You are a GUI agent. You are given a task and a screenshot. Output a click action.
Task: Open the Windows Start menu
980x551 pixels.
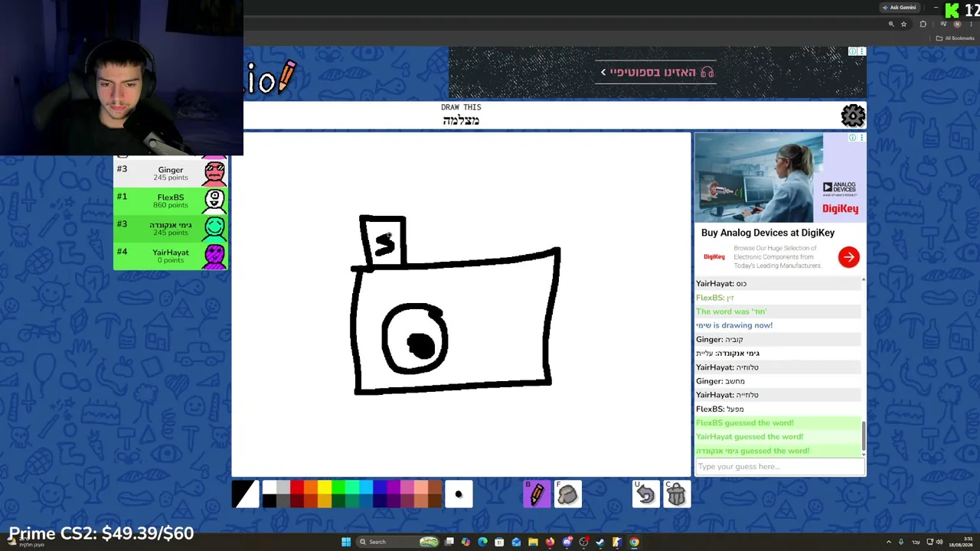tap(346, 542)
